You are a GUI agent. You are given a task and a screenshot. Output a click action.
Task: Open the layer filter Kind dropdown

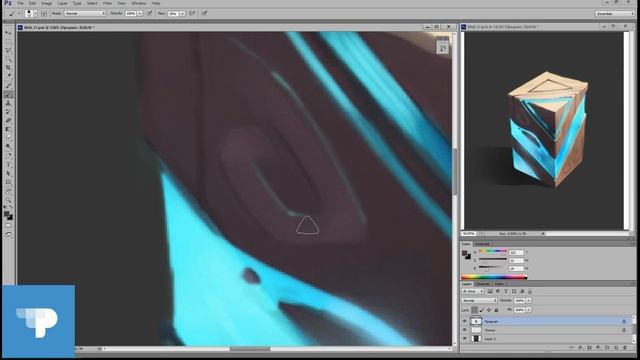[x=473, y=291]
